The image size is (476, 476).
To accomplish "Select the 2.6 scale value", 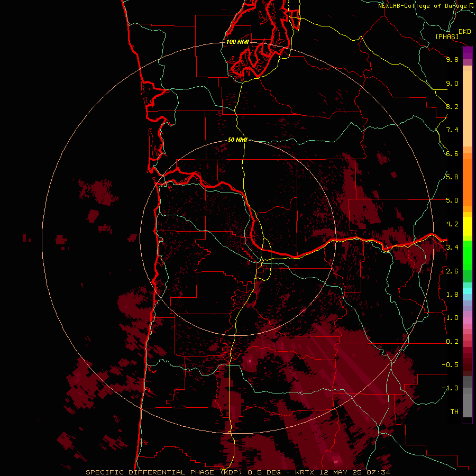I will tap(452, 271).
